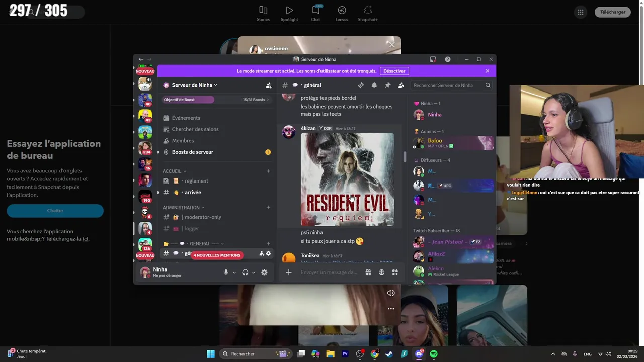This screenshot has height=362, width=644.
Task: Open the Discord inbox icon in the title bar
Action: (x=433, y=59)
